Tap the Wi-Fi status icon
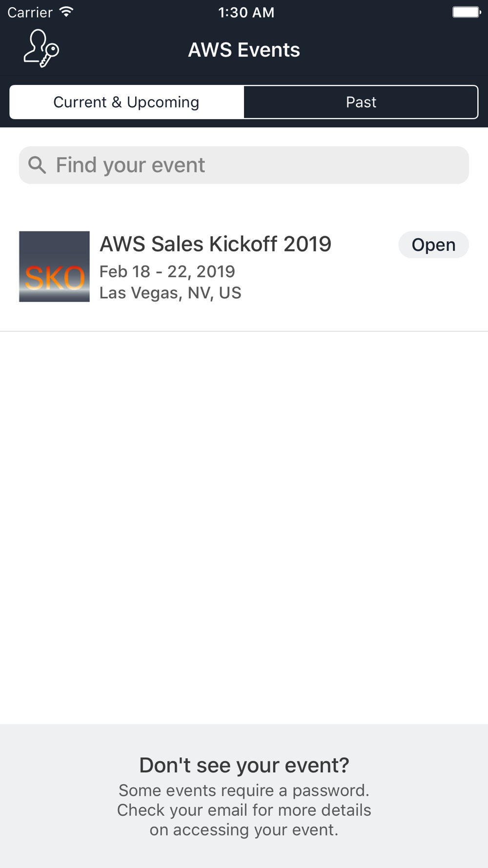This screenshot has height=868, width=488. [x=66, y=12]
